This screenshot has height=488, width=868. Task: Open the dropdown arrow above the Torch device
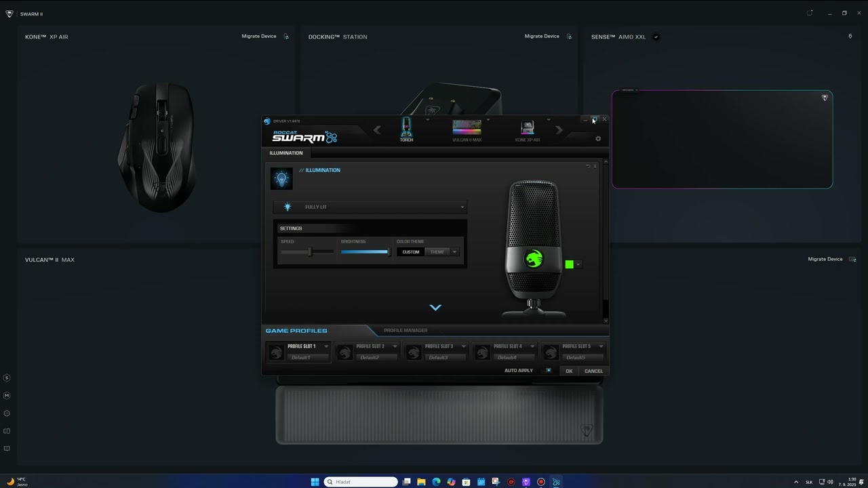(427, 120)
